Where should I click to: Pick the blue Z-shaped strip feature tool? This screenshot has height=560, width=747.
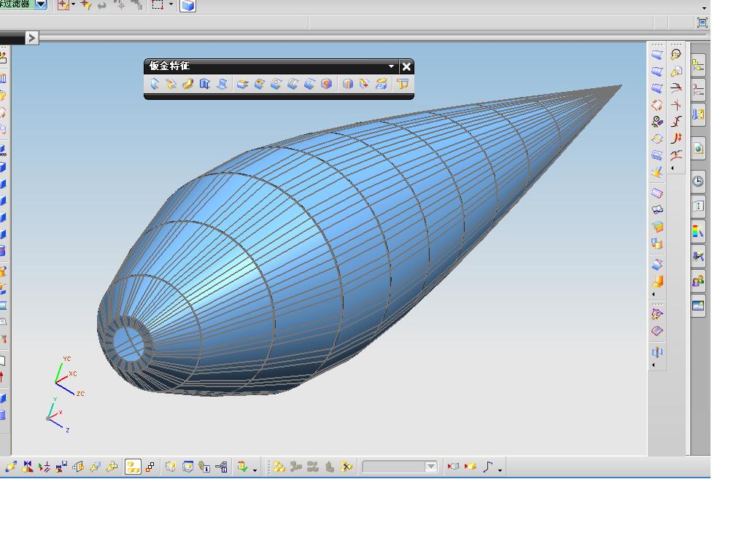coord(222,85)
